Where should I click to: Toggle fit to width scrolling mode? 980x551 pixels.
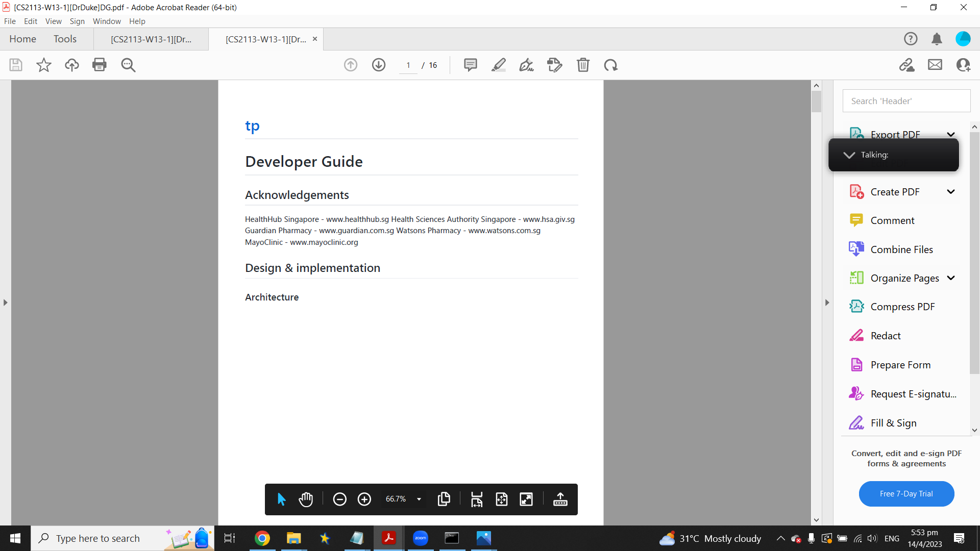477,499
